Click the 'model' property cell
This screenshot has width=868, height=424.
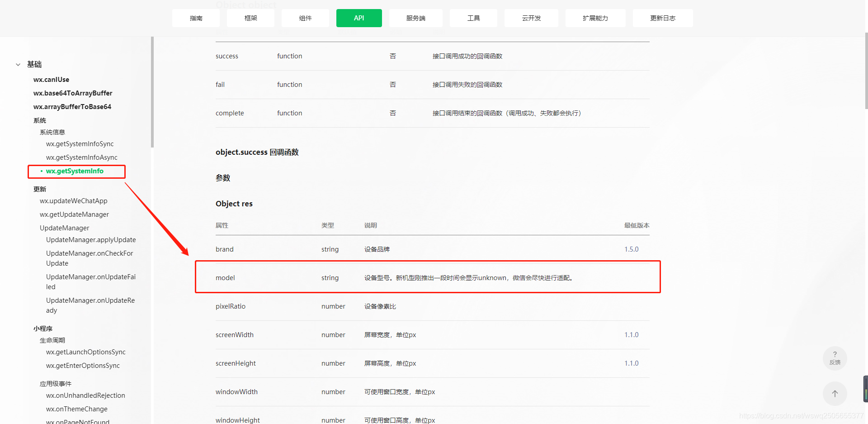point(225,278)
